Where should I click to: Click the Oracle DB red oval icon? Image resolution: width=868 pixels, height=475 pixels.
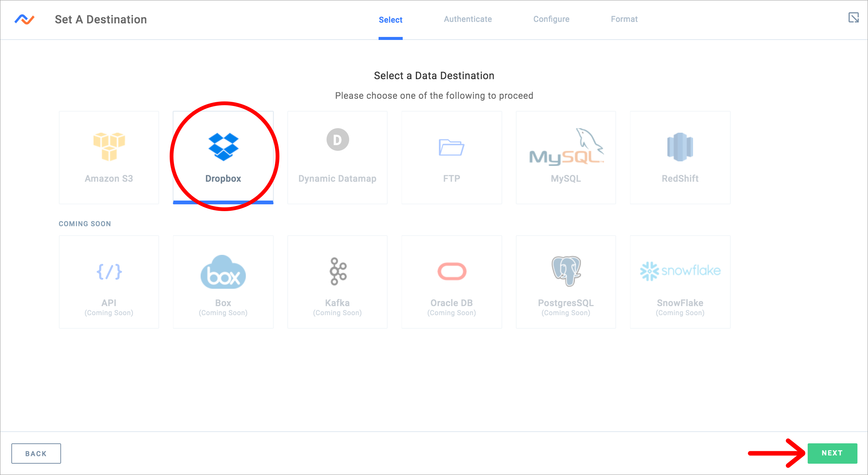pos(452,271)
